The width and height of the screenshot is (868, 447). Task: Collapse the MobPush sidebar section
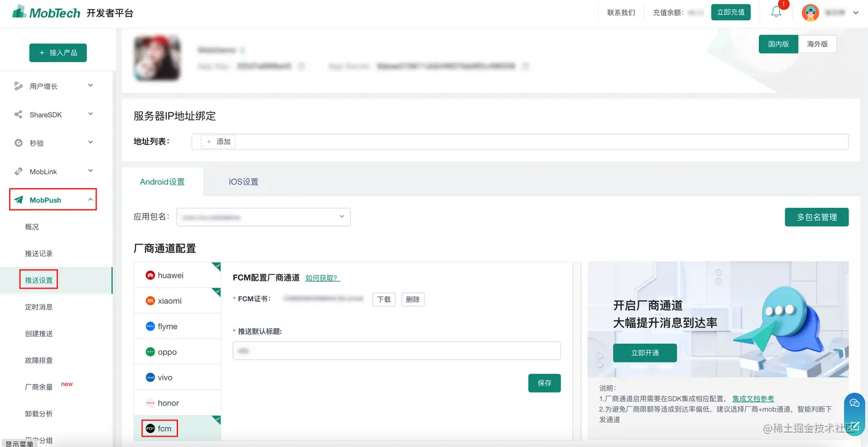[52, 199]
